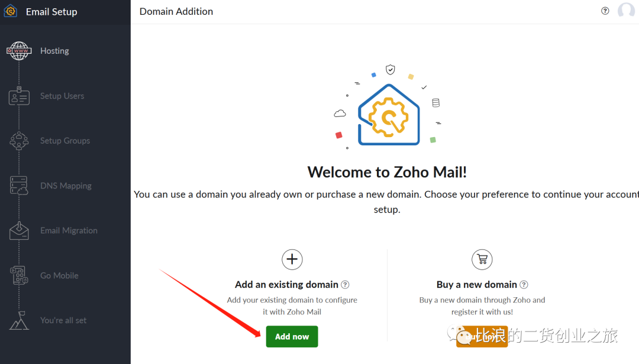This screenshot has width=639, height=364.
Task: Open help from top-right question mark
Action: [x=605, y=11]
